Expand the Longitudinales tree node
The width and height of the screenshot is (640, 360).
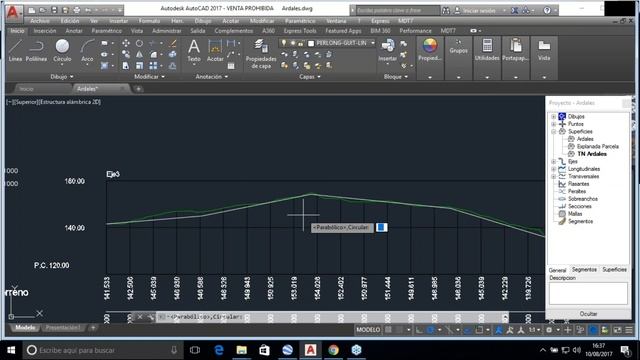[553, 169]
